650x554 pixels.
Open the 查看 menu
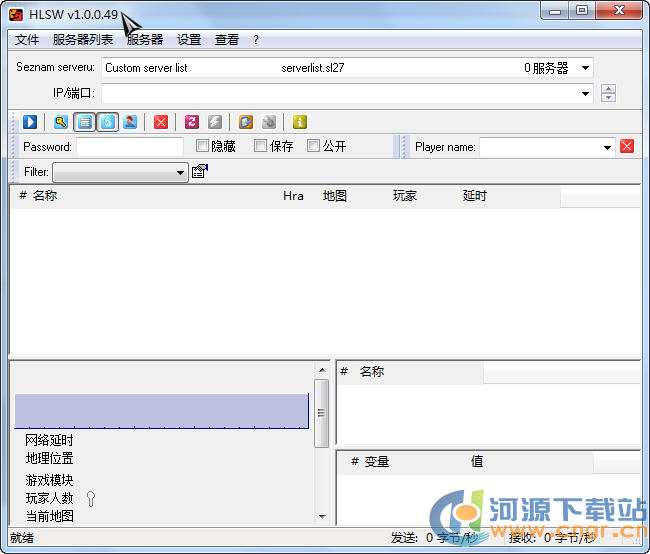pyautogui.click(x=227, y=40)
